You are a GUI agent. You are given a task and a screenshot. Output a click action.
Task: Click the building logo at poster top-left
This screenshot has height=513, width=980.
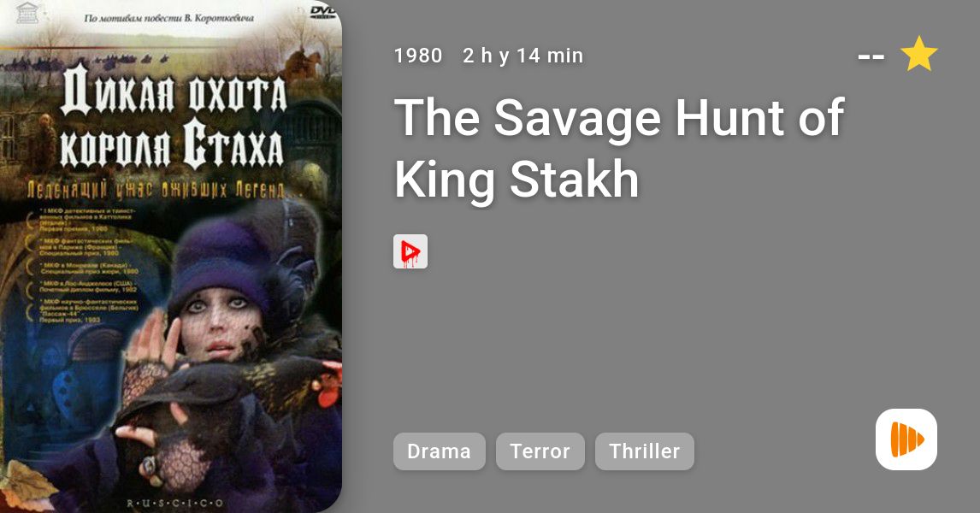[x=27, y=13]
